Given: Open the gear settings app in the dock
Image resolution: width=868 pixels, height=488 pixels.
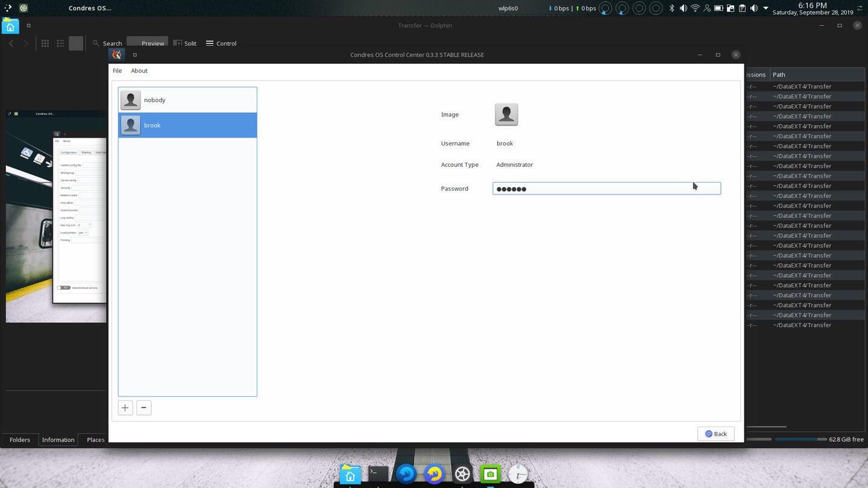Looking at the screenshot, I should coord(462,474).
